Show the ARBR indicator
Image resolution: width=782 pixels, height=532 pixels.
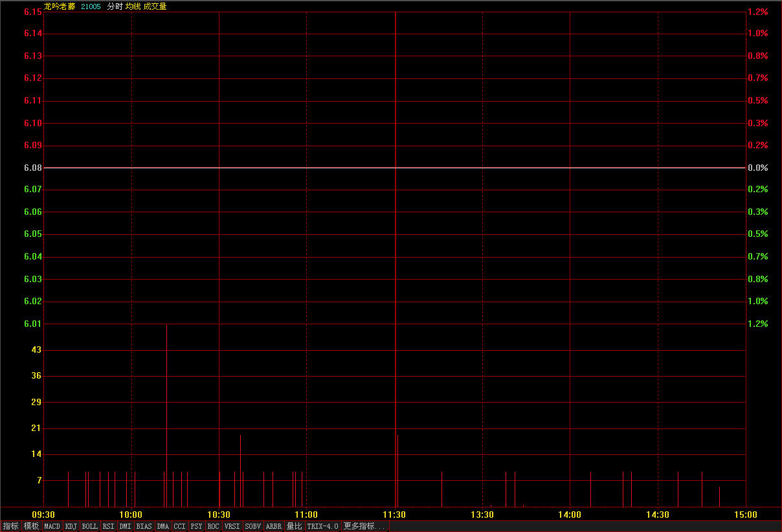[274, 526]
